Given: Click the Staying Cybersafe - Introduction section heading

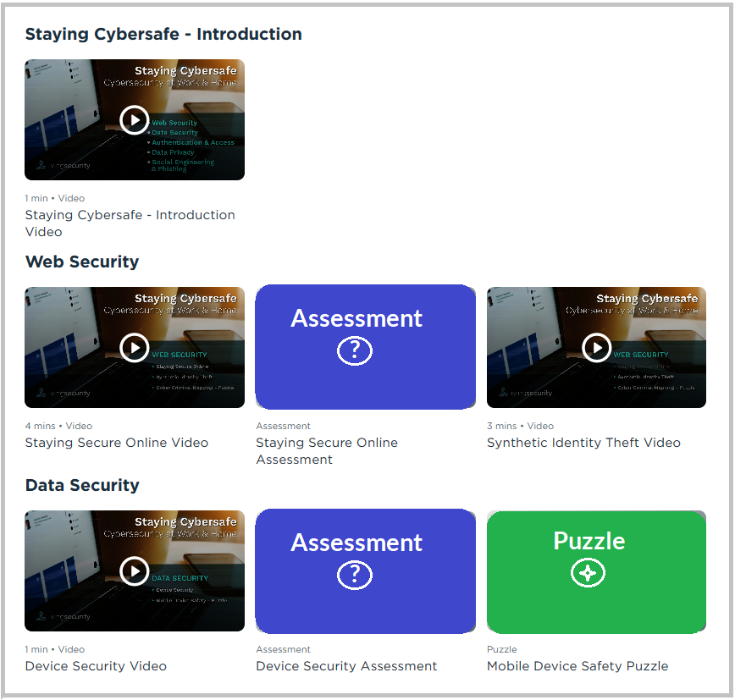Looking at the screenshot, I should [x=163, y=35].
